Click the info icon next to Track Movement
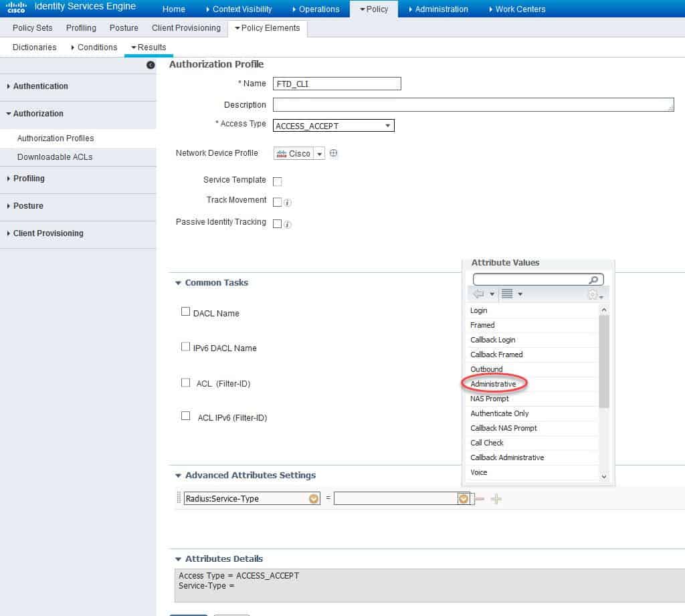Screen dimensions: 685x616 287,202
